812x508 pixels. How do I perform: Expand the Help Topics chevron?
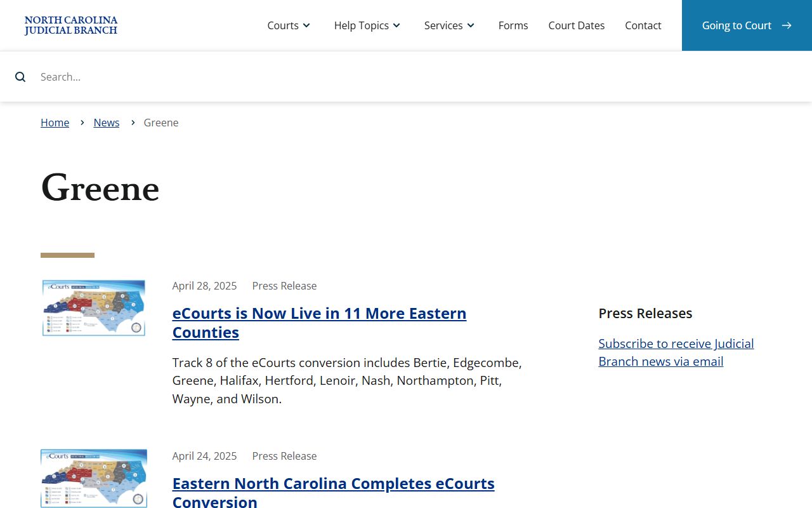396,25
